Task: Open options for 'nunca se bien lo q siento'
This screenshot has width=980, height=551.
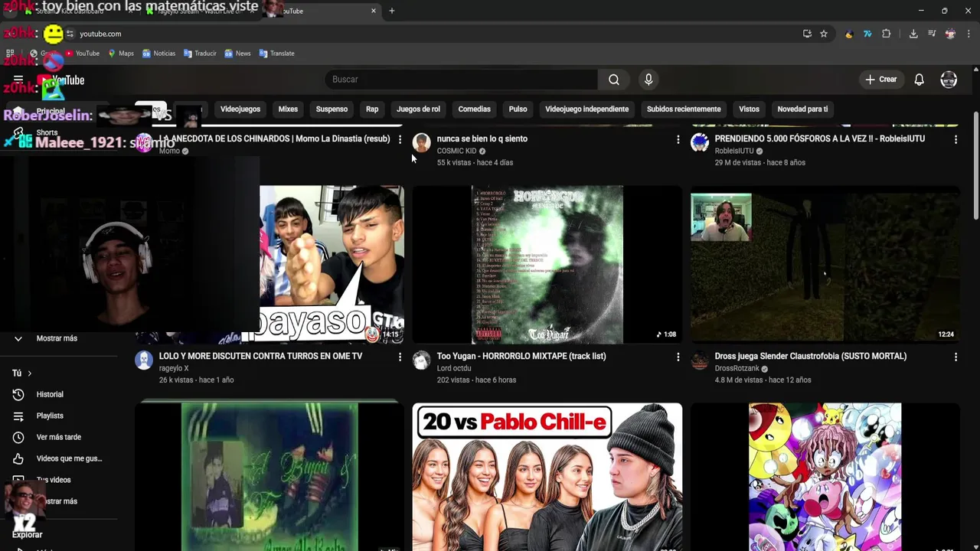Action: [678, 139]
